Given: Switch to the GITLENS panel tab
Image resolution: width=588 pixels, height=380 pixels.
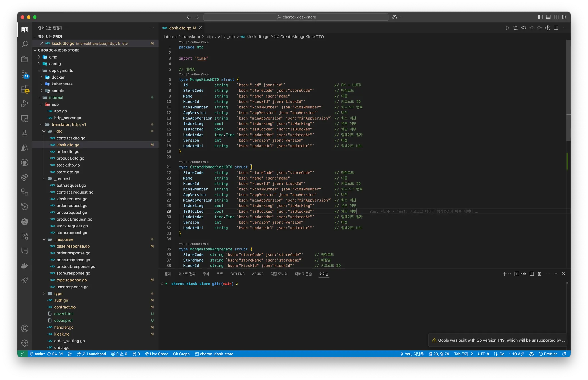Looking at the screenshot, I should pyautogui.click(x=237, y=274).
